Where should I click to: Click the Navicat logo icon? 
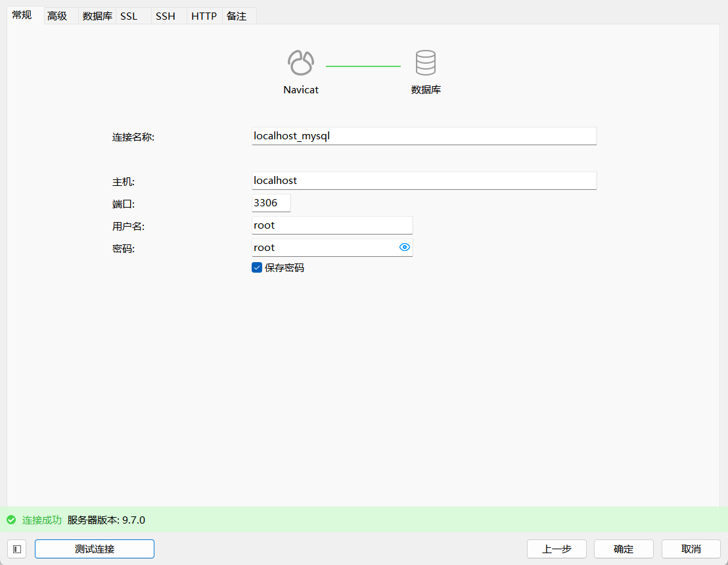[x=301, y=62]
